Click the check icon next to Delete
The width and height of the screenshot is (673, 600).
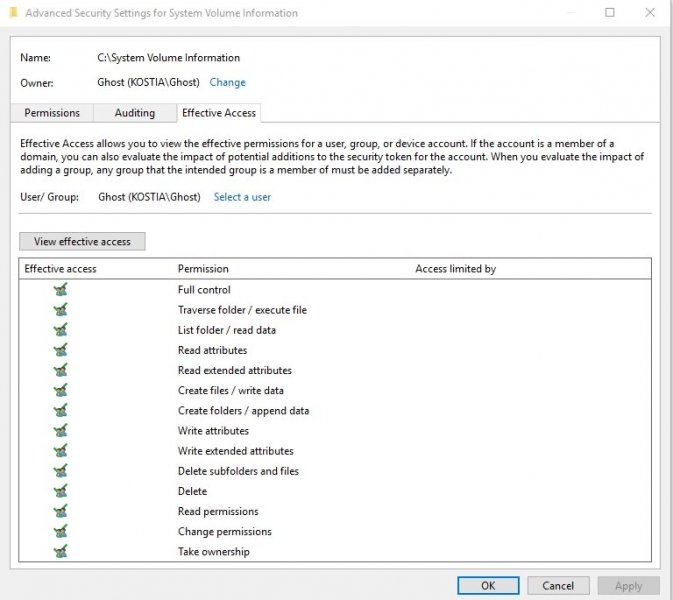tap(60, 491)
